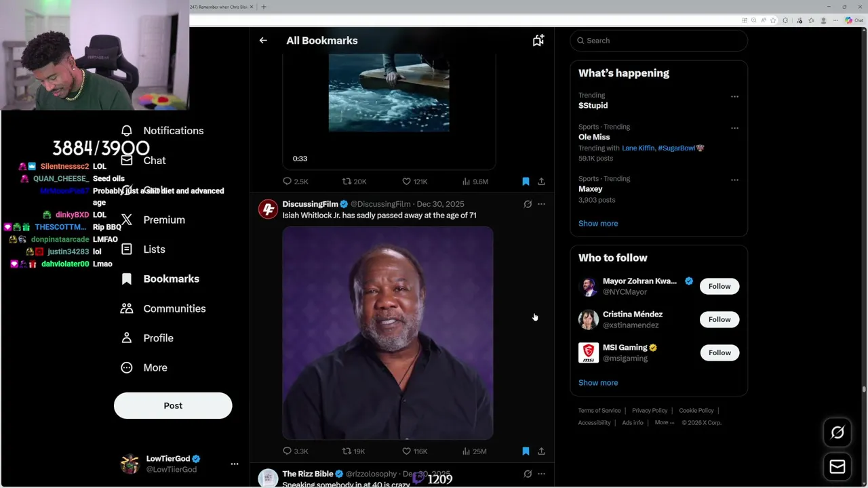This screenshot has height=488, width=868.
Task: Open the floating Messages envelope button
Action: tap(837, 467)
